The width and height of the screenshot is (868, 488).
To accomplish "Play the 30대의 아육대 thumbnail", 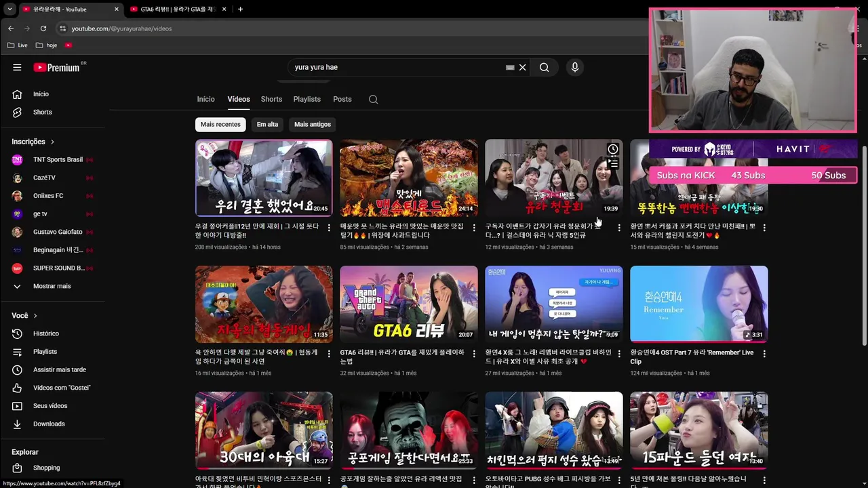I will [264, 430].
